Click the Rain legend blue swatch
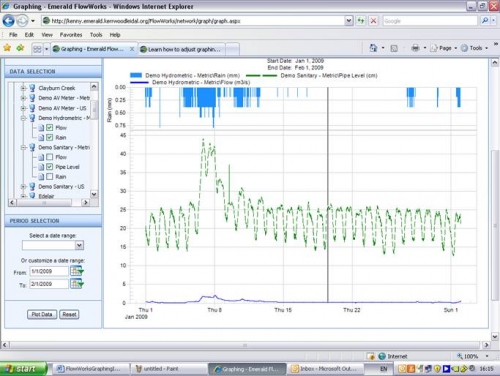Viewport: 500px width, 376px height. [x=136, y=75]
